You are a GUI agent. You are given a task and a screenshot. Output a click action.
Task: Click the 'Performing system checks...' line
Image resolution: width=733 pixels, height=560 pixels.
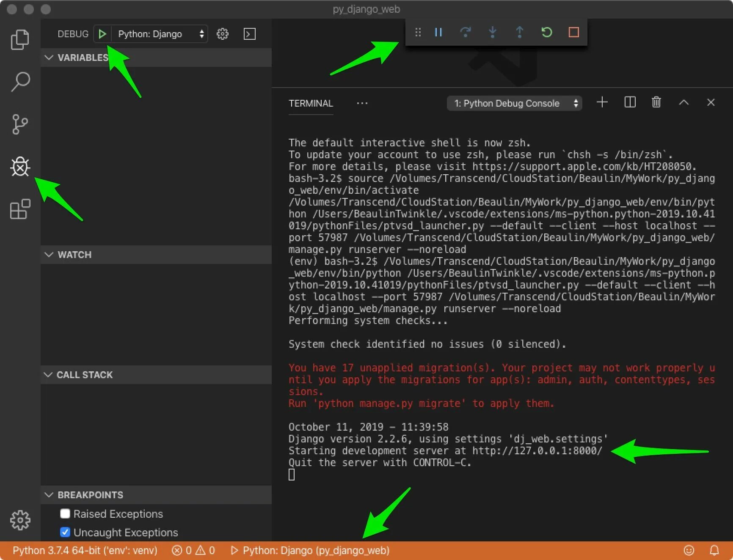coord(368,321)
